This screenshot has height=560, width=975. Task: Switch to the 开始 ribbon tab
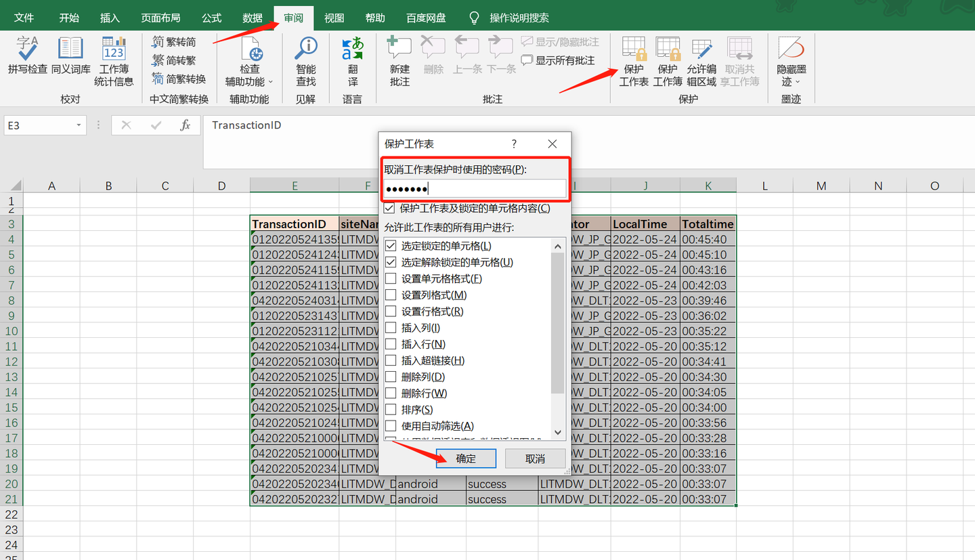(68, 17)
